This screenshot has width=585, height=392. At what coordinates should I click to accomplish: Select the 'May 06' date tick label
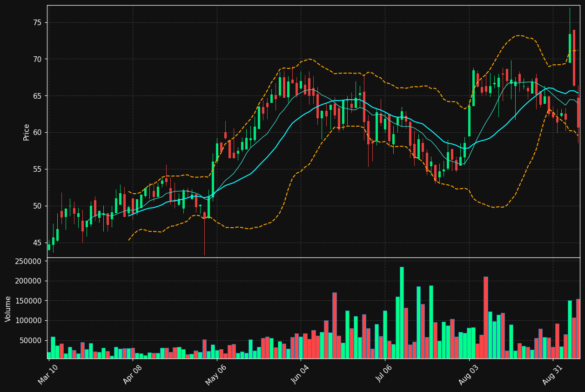click(216, 374)
